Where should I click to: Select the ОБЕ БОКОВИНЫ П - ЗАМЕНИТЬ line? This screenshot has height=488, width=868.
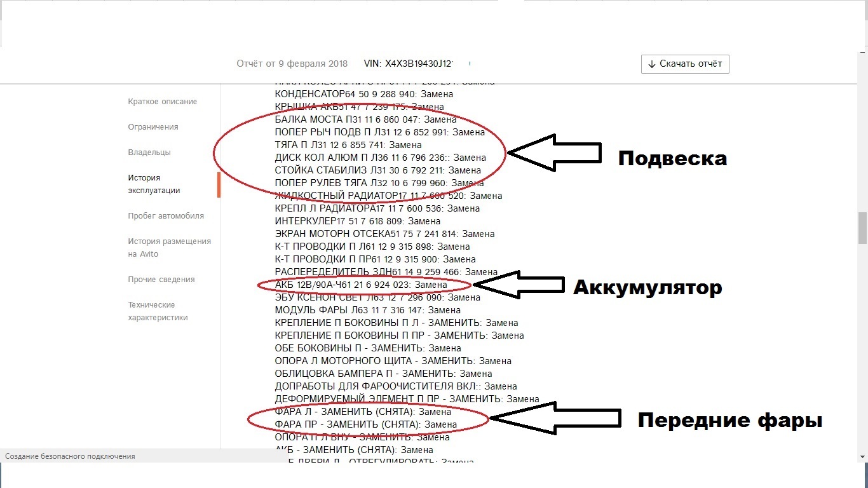[368, 348]
